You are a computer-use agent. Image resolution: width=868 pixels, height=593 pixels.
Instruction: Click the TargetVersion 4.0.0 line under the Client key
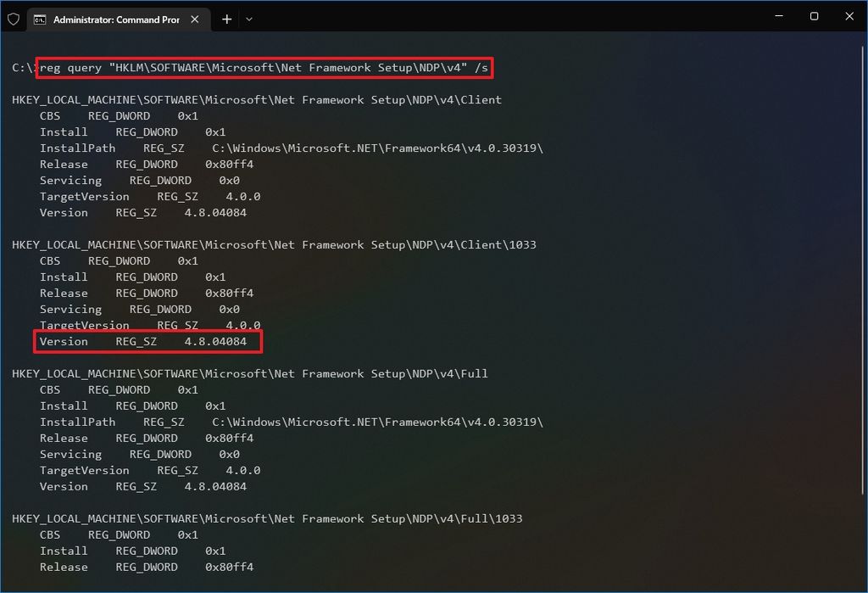150,197
